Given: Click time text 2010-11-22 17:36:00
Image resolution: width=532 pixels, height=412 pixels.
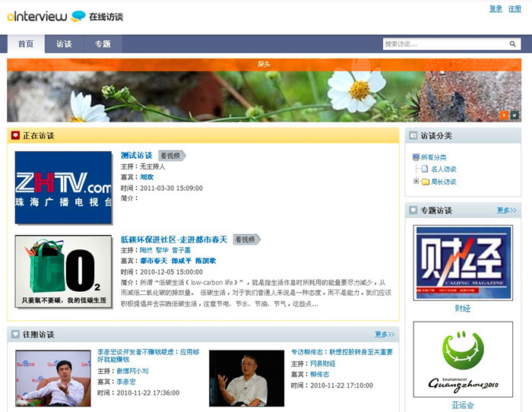Looking at the screenshot, I should 148,393.
